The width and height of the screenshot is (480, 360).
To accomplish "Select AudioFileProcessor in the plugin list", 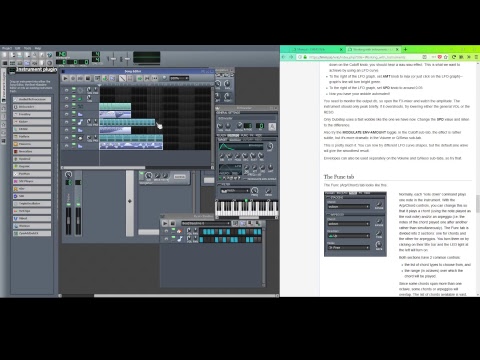I will (32, 99).
